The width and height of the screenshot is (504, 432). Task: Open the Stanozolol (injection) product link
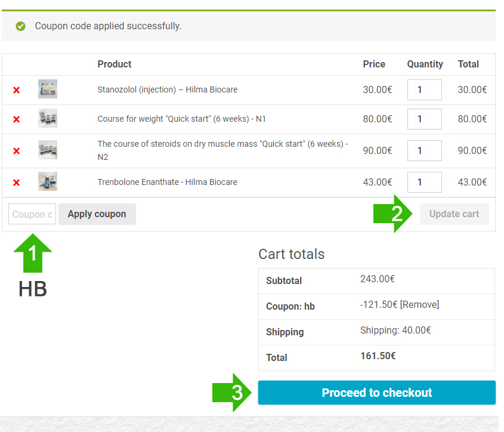168,90
